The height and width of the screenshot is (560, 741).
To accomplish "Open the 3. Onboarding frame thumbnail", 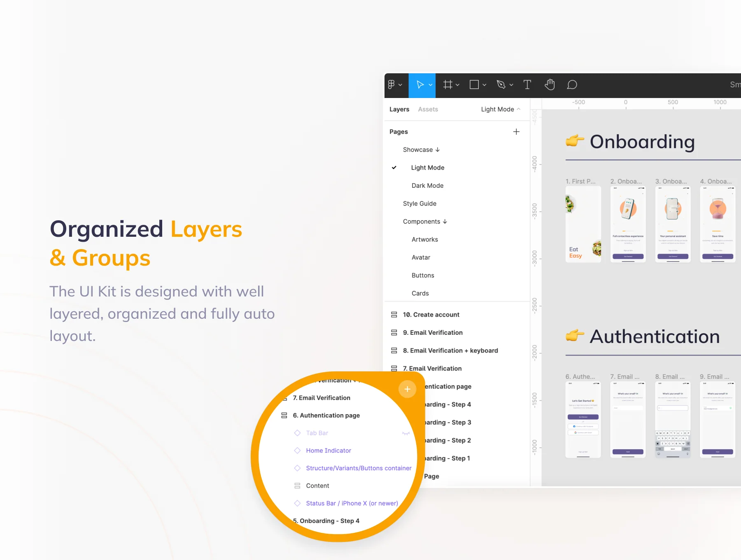I will tap(673, 224).
